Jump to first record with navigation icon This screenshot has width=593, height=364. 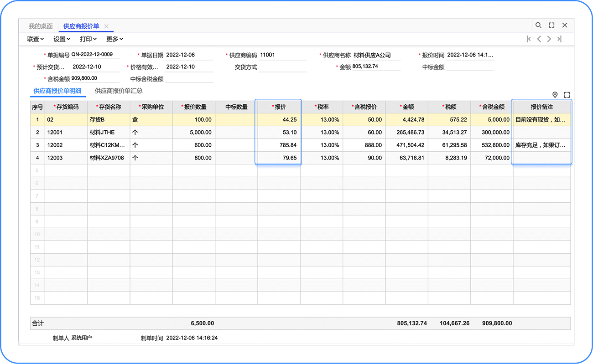(529, 39)
